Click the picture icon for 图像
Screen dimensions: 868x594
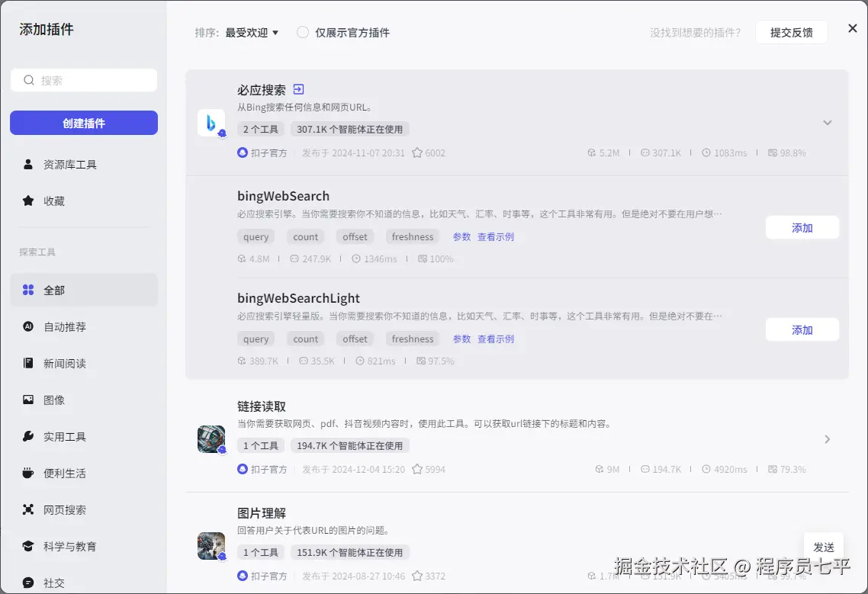pos(27,400)
